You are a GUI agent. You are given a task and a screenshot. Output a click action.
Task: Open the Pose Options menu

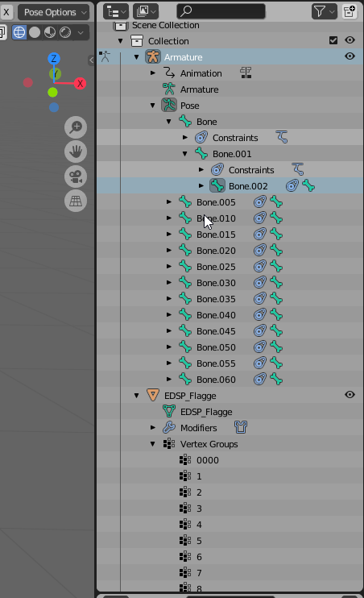54,12
